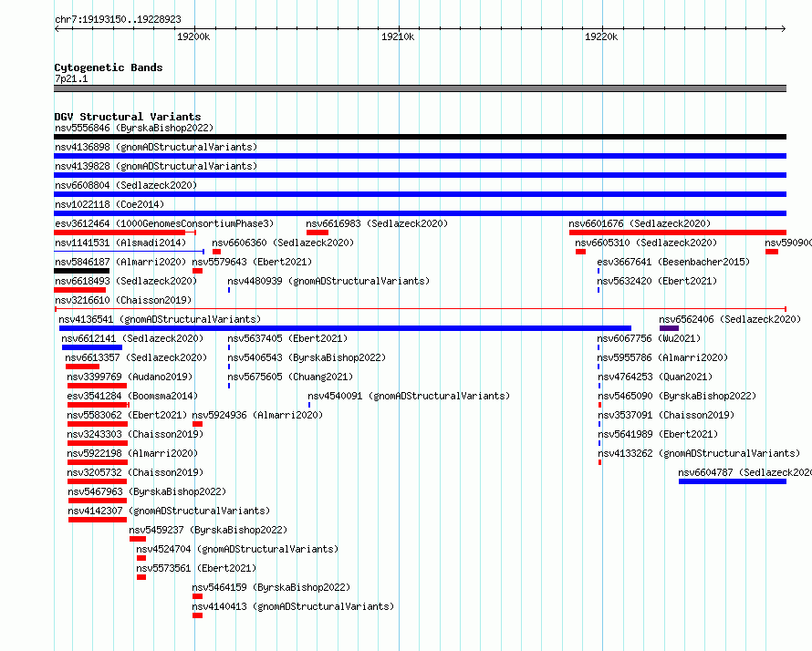
Task: Click the 19210k ruler position
Action: [398, 36]
